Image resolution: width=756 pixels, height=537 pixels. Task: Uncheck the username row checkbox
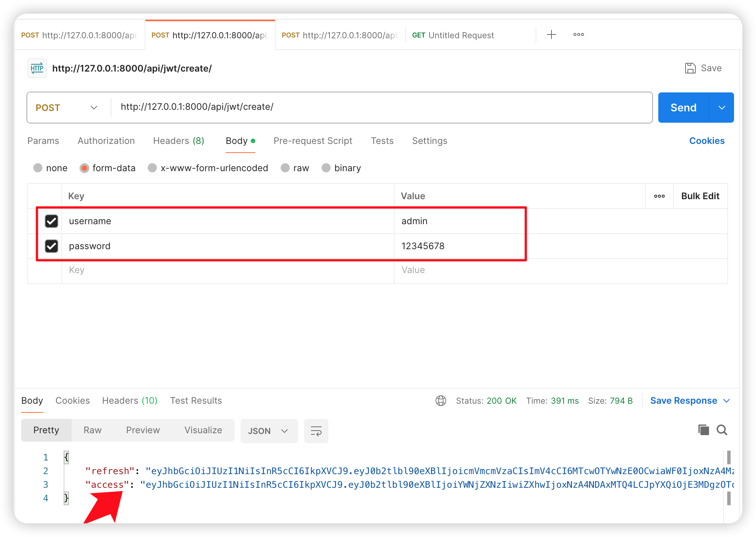[x=52, y=221]
